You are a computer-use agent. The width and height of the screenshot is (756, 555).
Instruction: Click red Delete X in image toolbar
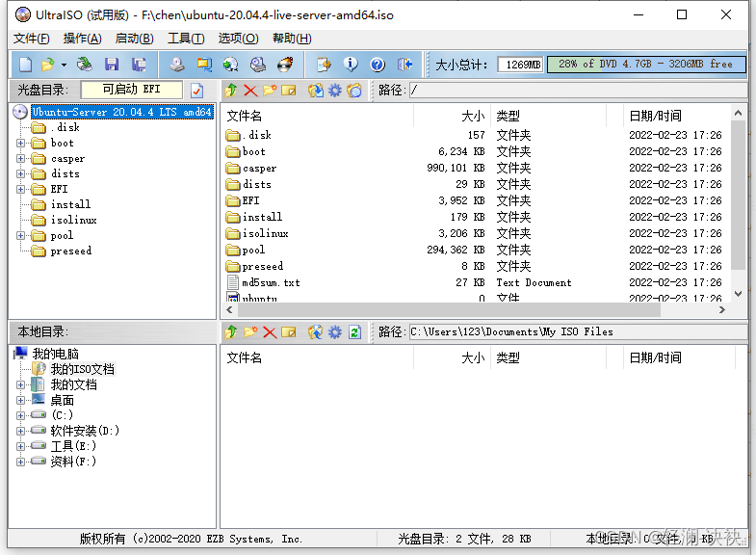point(250,91)
